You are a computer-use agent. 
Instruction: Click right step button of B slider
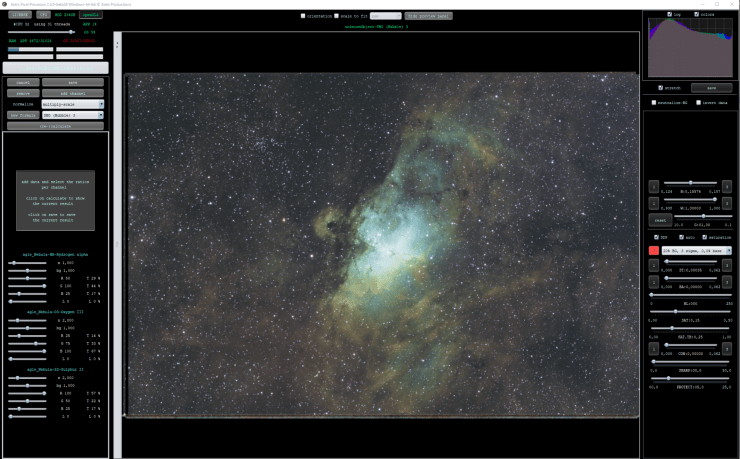coord(727,187)
